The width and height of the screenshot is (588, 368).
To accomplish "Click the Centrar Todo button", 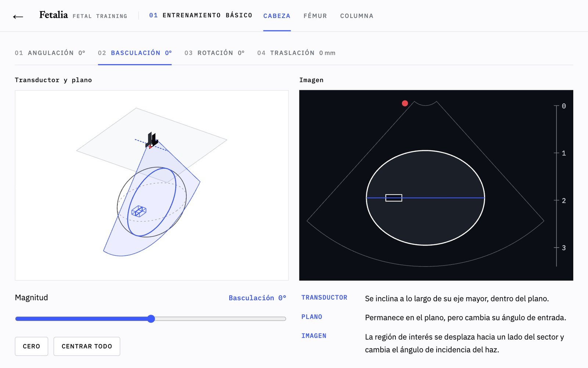I will click(87, 346).
